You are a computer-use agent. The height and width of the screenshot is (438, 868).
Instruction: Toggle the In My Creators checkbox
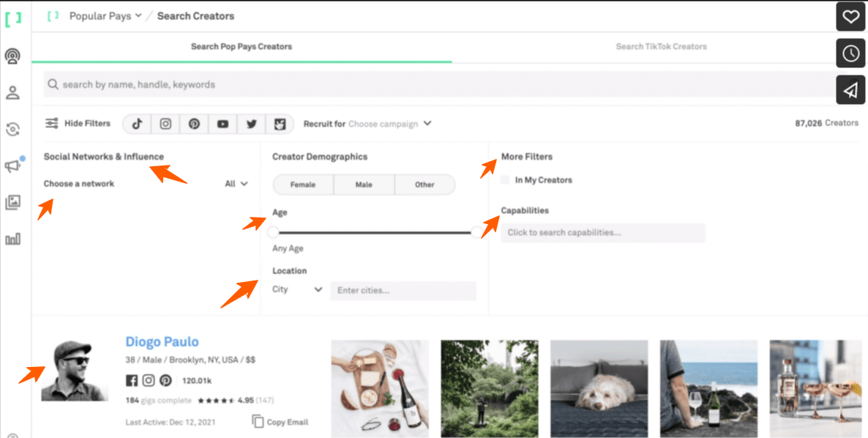tap(505, 180)
